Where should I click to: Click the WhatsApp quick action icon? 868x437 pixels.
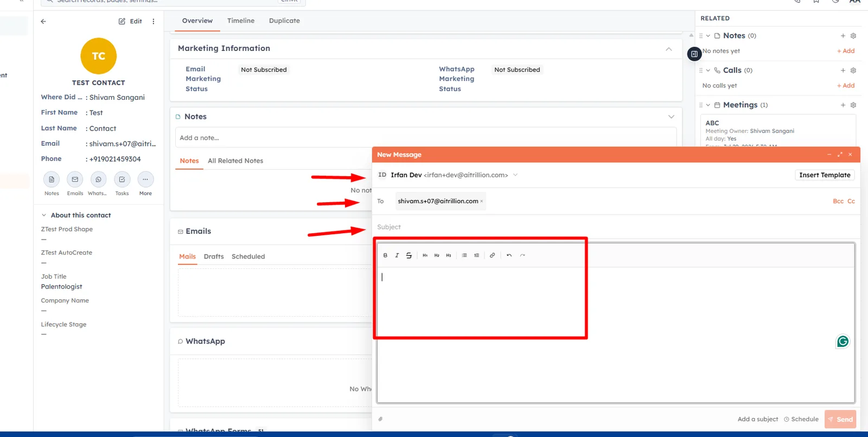[98, 179]
